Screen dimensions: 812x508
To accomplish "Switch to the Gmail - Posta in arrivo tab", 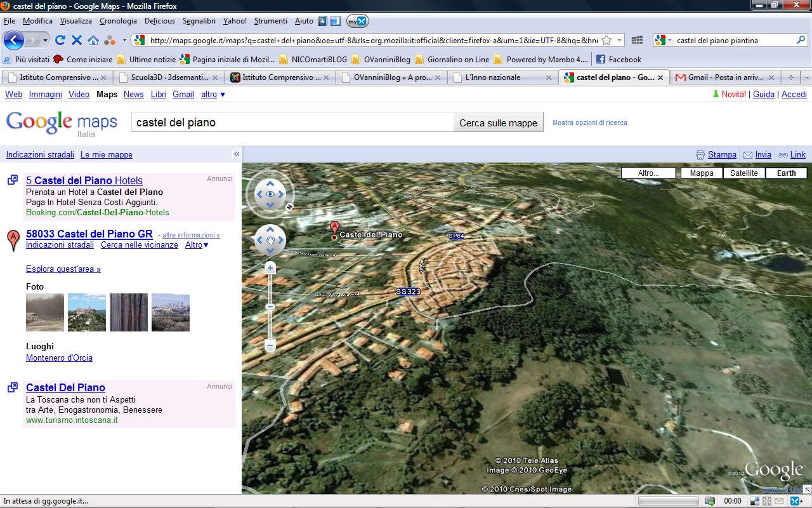I will (726, 77).
